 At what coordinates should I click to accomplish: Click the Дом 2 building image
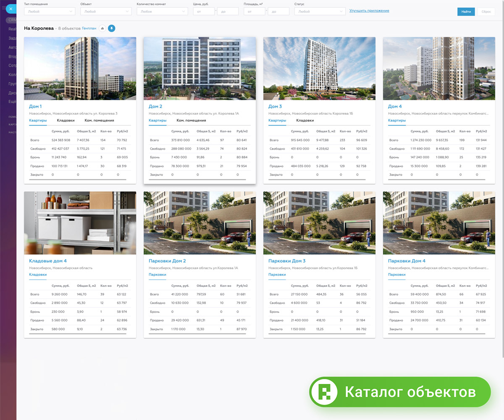pos(199,68)
